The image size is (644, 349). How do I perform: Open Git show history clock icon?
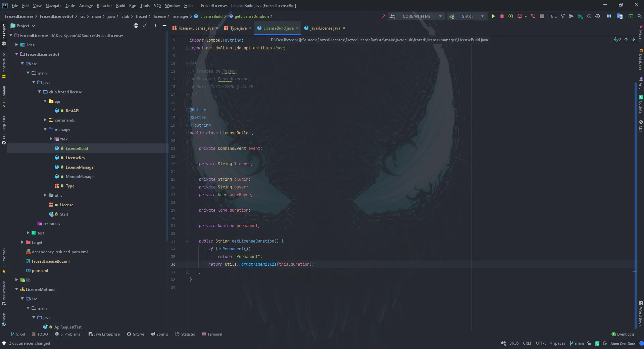[589, 16]
